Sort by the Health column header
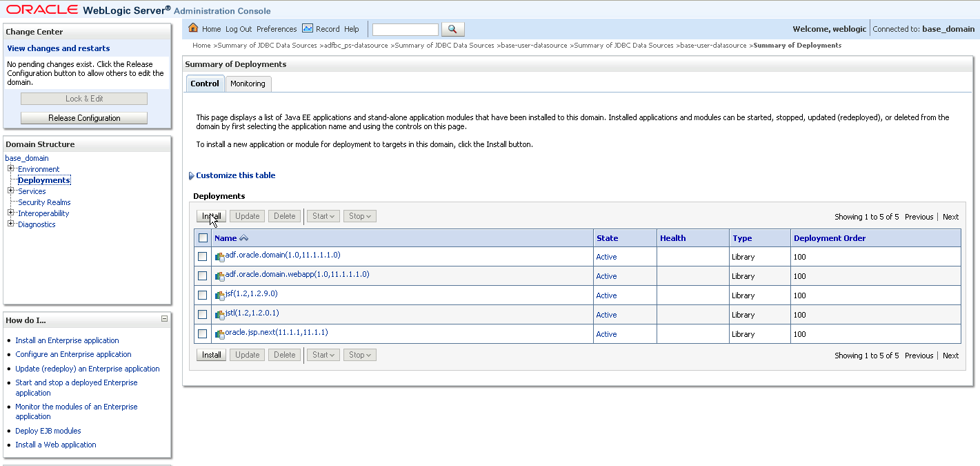980x466 pixels. point(672,238)
